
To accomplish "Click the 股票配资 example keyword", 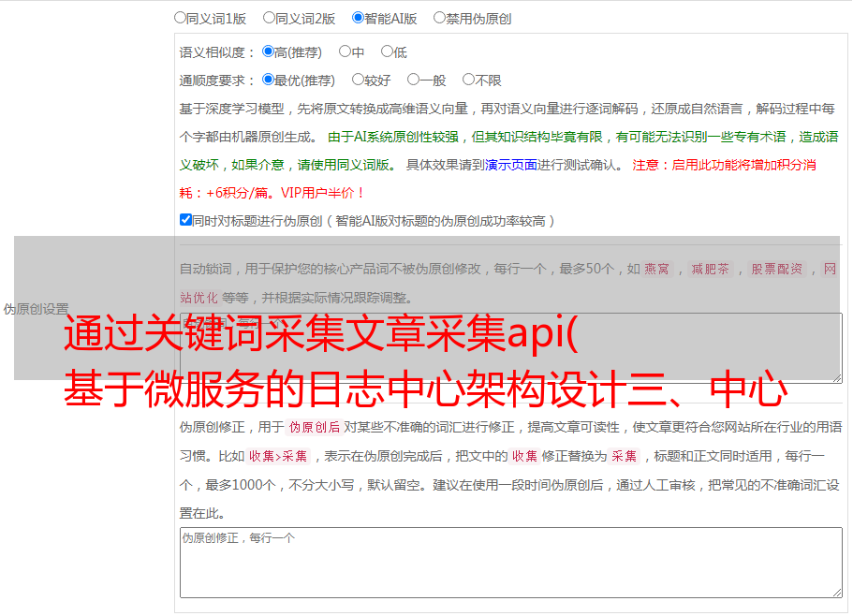I will click(x=776, y=269).
